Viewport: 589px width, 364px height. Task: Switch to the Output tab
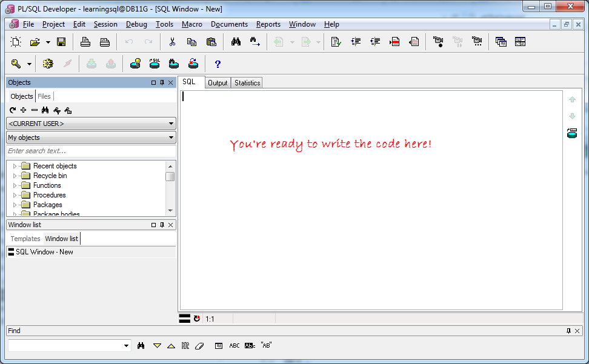coord(218,83)
